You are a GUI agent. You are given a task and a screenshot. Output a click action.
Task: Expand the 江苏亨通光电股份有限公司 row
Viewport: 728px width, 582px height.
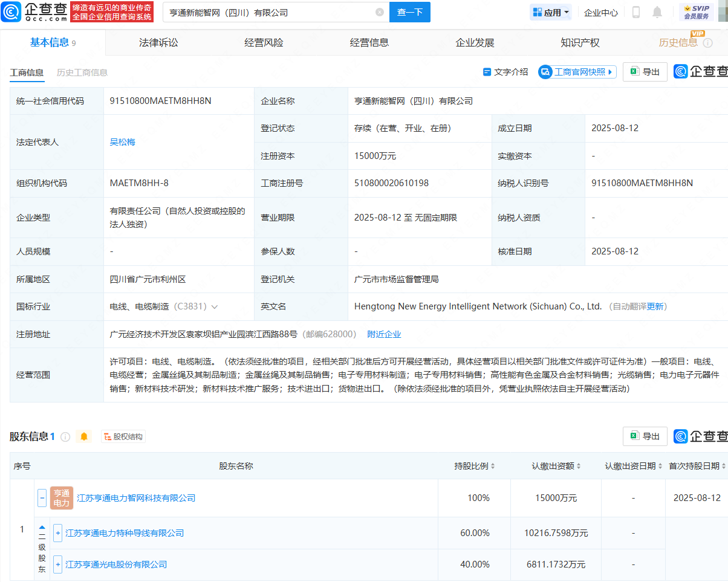(x=58, y=564)
